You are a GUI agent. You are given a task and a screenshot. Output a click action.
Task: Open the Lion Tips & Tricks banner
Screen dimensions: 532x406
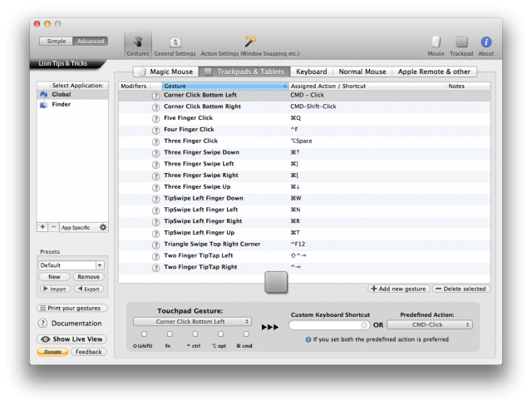[x=67, y=63]
